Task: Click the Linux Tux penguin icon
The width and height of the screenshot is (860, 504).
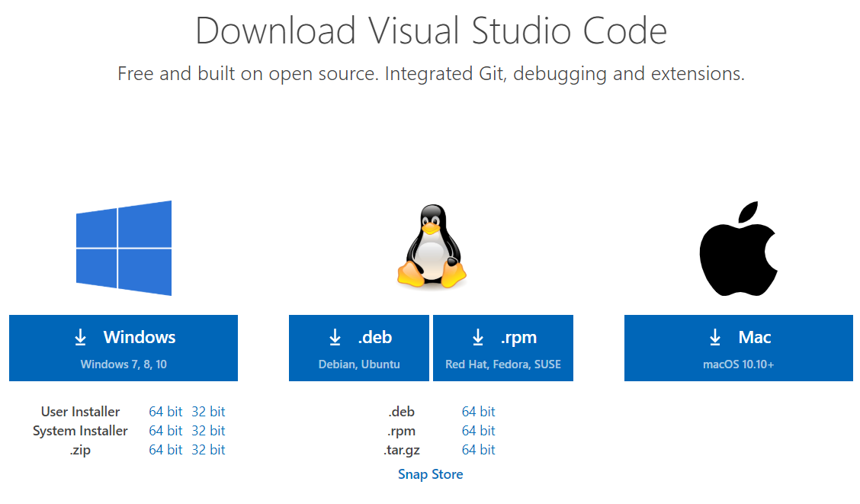Action: point(432,246)
